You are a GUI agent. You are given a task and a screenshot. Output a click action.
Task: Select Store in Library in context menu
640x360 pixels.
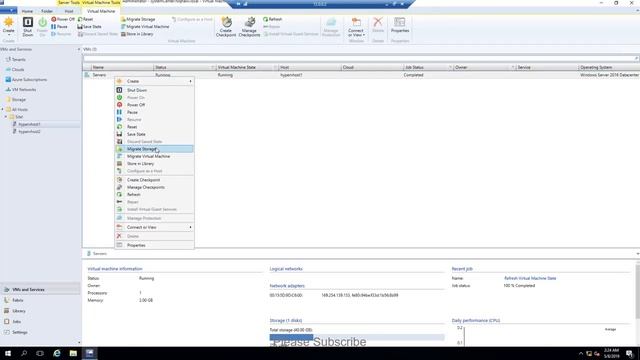(x=154, y=164)
